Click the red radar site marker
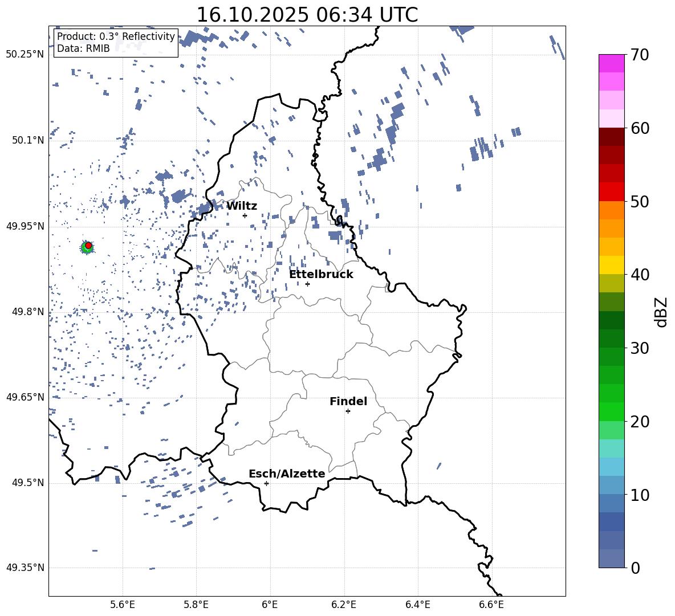This screenshot has width=675, height=616. tap(88, 246)
